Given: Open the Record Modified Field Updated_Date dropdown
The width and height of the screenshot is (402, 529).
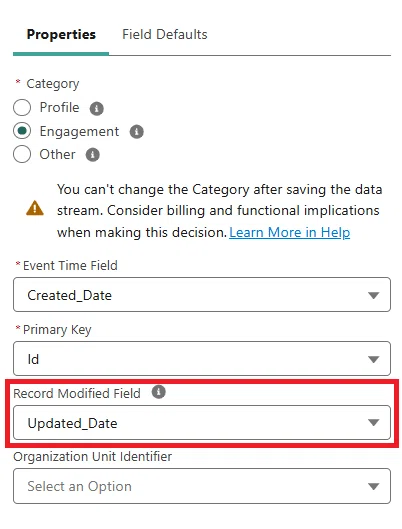Looking at the screenshot, I should tap(202, 423).
